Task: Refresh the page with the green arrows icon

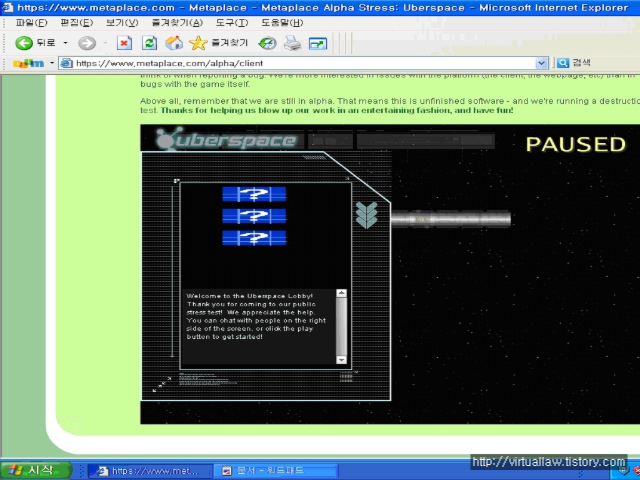Action: point(149,43)
